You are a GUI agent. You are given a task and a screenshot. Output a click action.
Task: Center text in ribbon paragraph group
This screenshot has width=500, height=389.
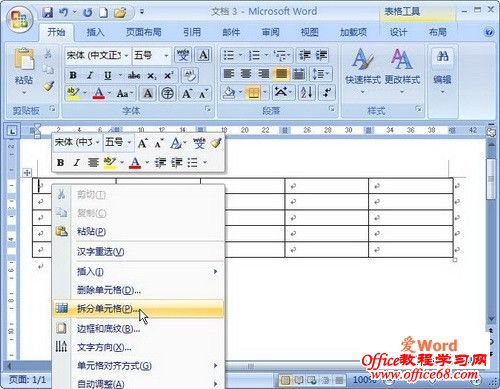pyautogui.click(x=246, y=74)
